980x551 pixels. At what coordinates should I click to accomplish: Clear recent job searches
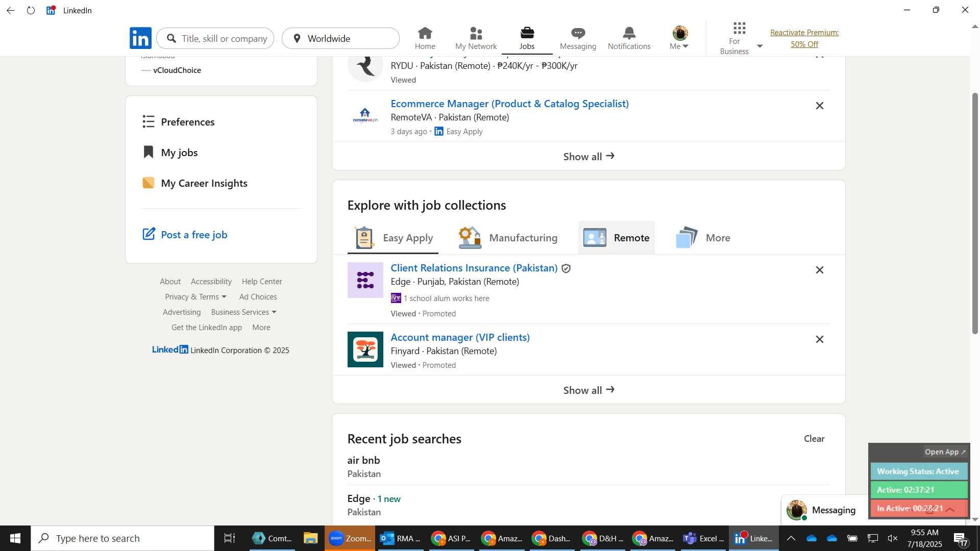pyautogui.click(x=814, y=438)
